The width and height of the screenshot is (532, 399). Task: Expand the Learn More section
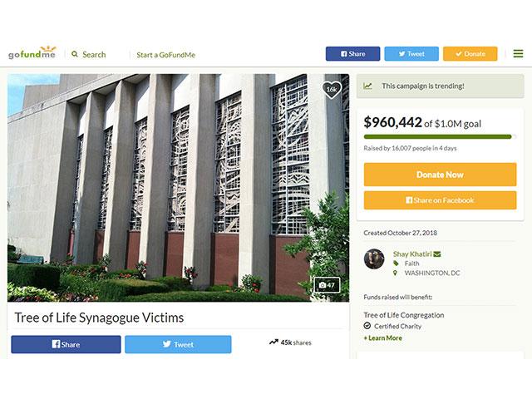coord(382,338)
